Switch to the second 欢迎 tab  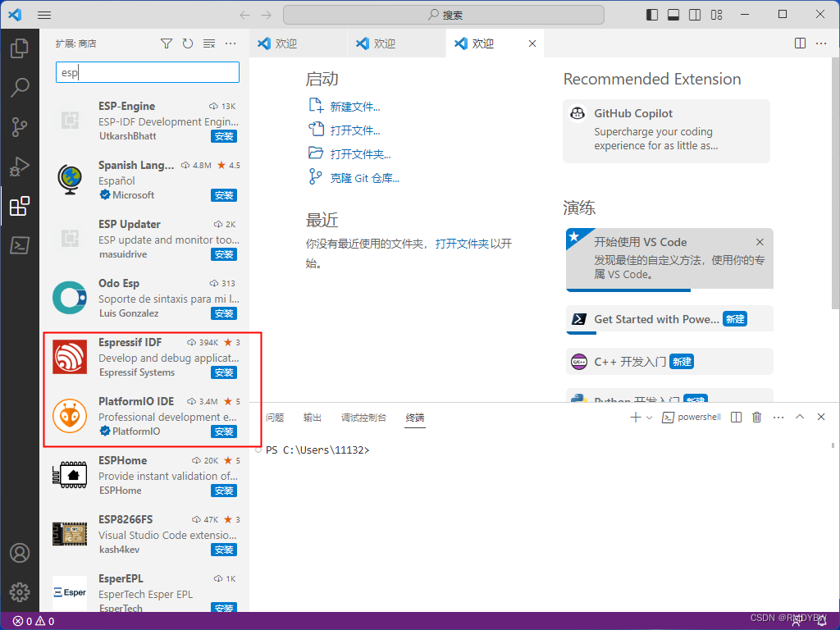396,43
